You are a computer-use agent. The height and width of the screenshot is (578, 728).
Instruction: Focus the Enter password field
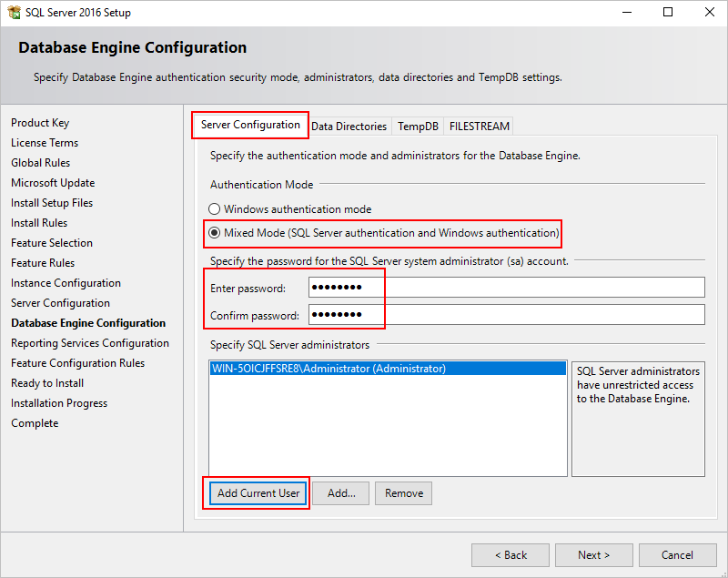(507, 288)
